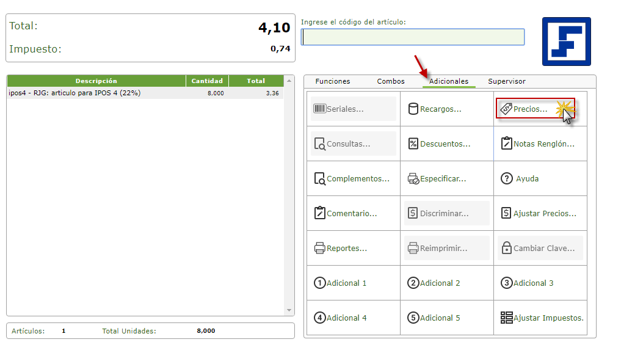Click the Total Unidades value 8,000
Screen dimensions: 621x364
click(x=206, y=331)
